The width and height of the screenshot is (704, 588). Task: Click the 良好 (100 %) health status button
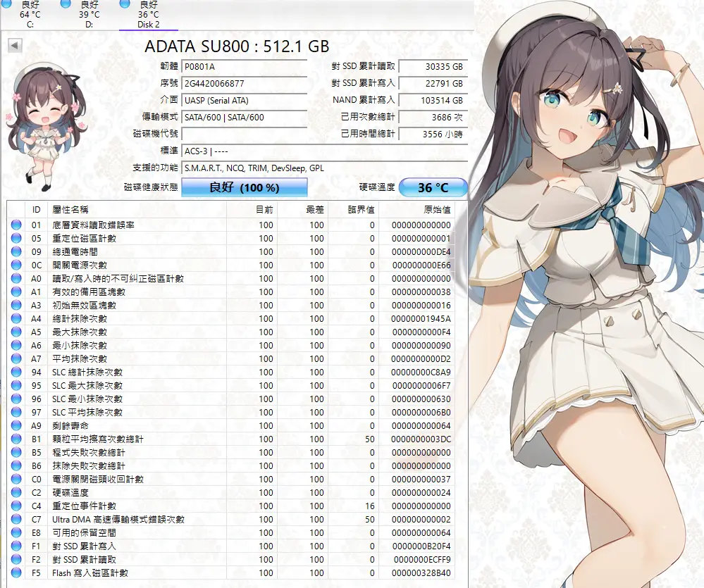pyautogui.click(x=245, y=188)
